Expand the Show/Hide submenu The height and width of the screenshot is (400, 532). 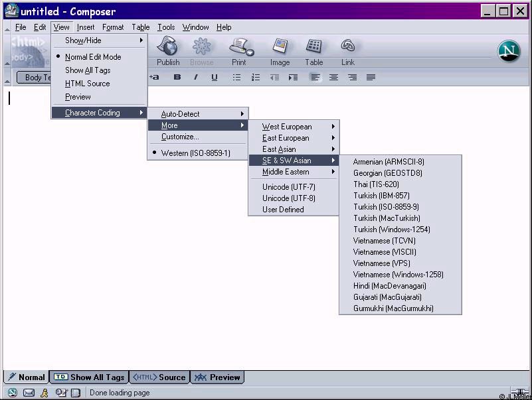100,40
